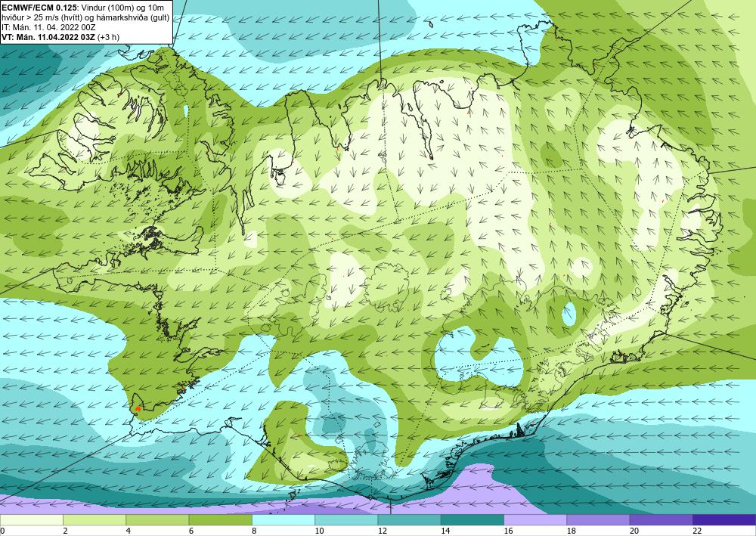This screenshot has width=756, height=536.
Task: Click the scale label '10'
Action: click(319, 531)
